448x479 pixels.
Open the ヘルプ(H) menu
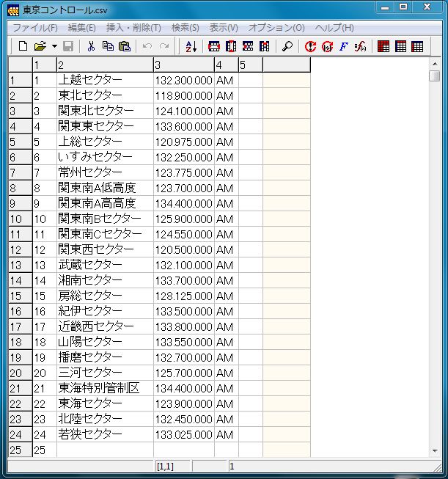point(334,28)
